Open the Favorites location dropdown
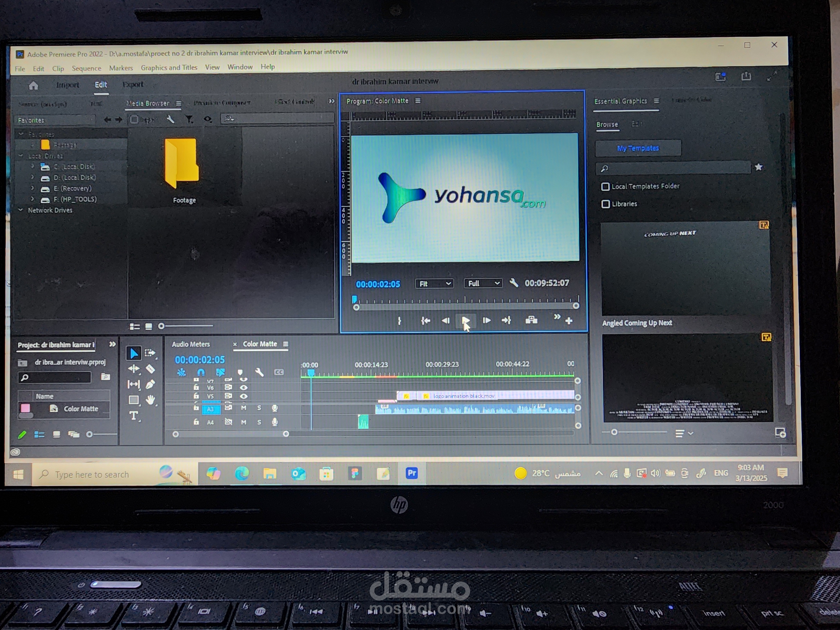The width and height of the screenshot is (840, 630). point(55,120)
